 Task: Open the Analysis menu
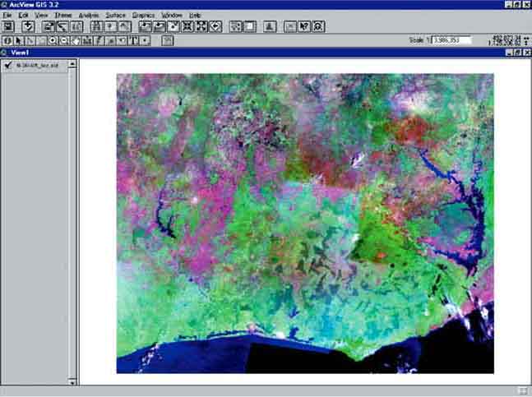point(88,15)
